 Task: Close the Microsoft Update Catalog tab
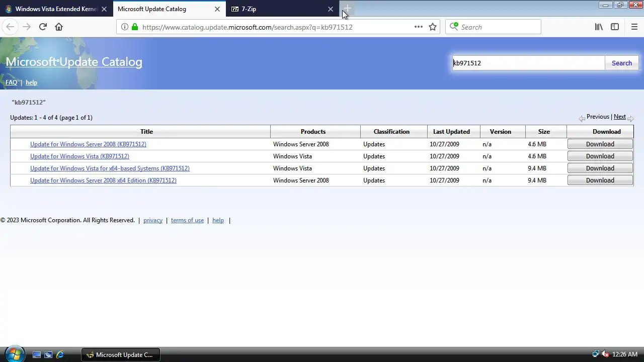[x=217, y=9]
